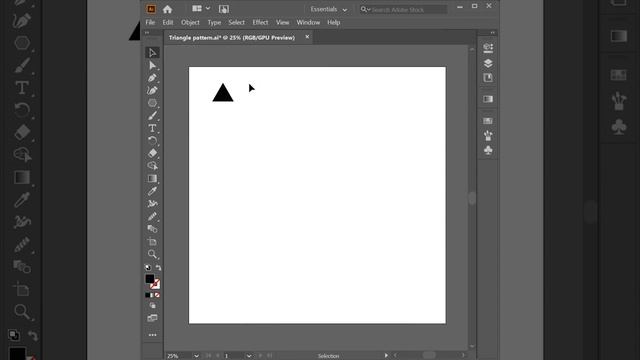Select the Paintbrush tool
Screen dimensions: 640x360
(152, 116)
